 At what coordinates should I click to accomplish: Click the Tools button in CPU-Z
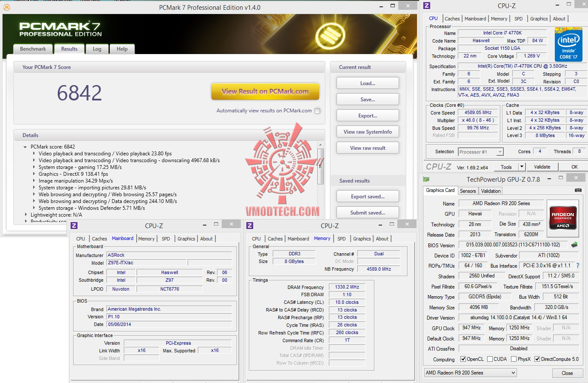tap(506, 167)
